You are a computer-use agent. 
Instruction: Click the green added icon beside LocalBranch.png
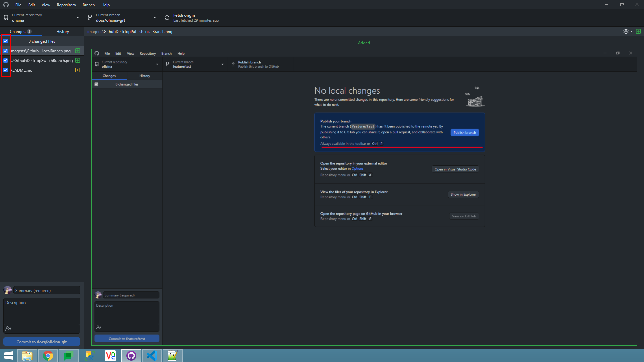click(78, 51)
